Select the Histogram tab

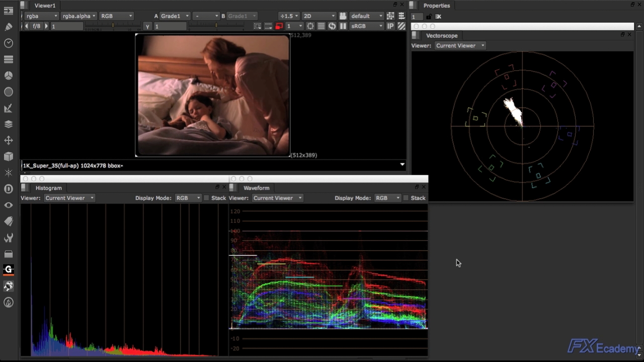48,188
